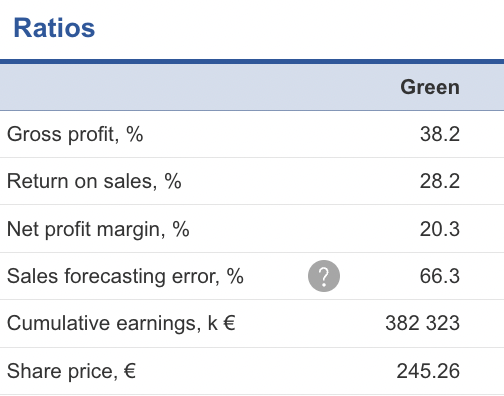Select the Share price, € label
Image resolution: width=504 pixels, height=396 pixels.
pyautogui.click(x=71, y=371)
